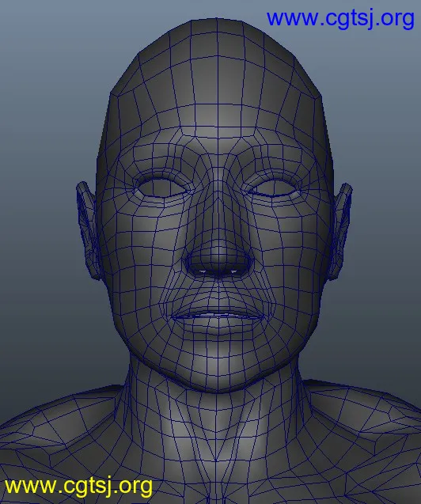Select the head mesh at the nose tip
Screen dimensions: 421x504
218,257
